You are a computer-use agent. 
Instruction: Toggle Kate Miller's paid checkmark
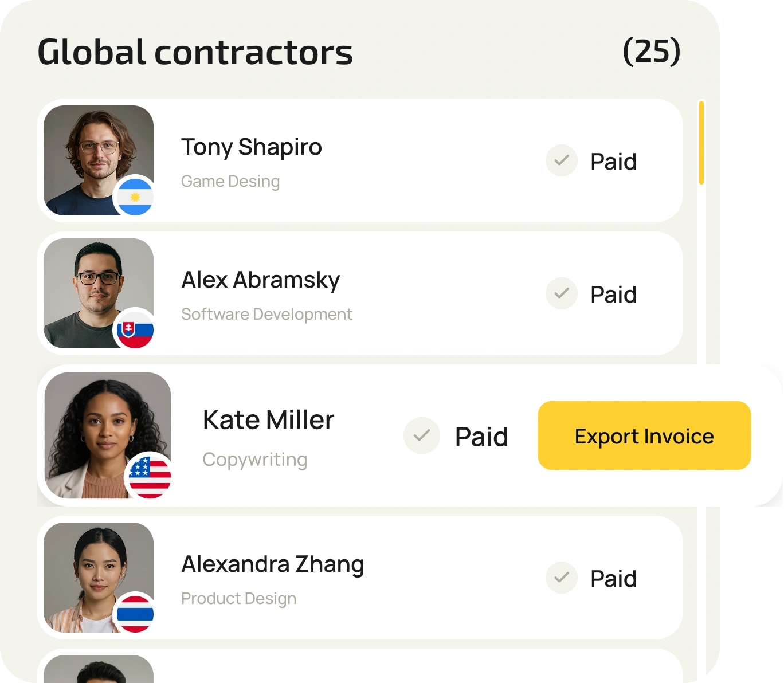[x=422, y=435]
